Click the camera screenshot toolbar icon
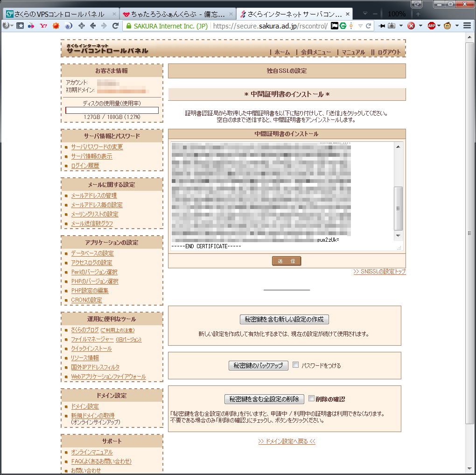 click(x=392, y=26)
